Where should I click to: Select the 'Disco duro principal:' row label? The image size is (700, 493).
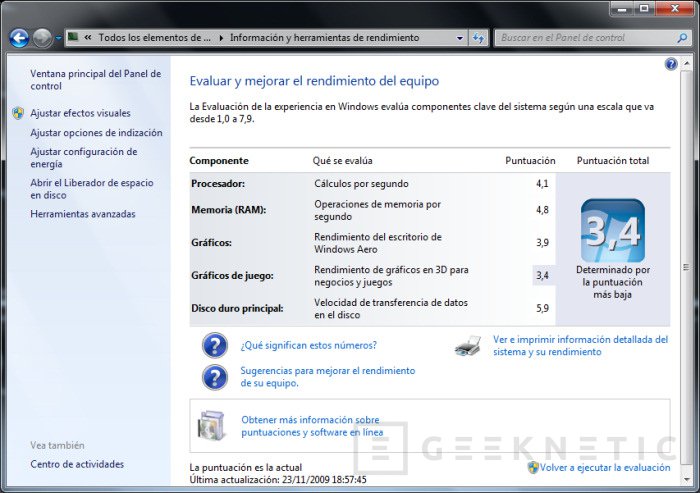click(237, 308)
